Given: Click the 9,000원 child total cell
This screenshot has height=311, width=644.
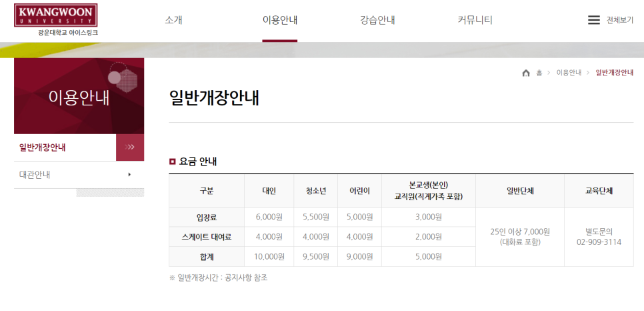Looking at the screenshot, I should pos(360,257).
